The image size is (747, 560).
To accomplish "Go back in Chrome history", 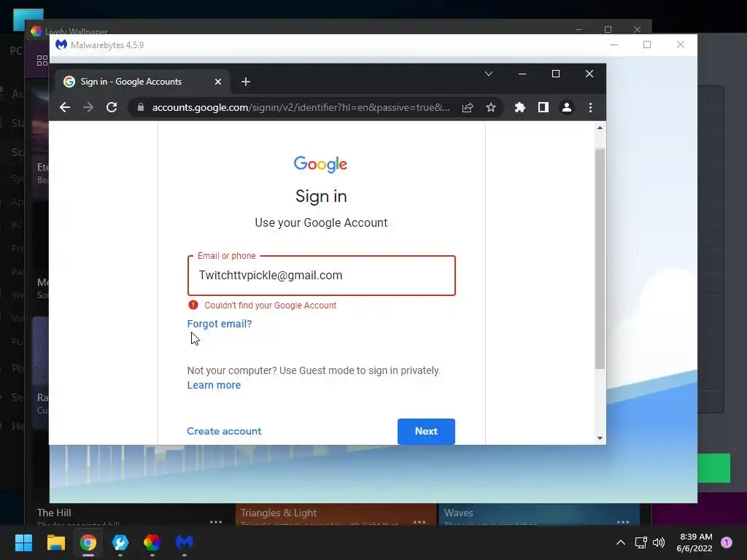I will point(65,108).
